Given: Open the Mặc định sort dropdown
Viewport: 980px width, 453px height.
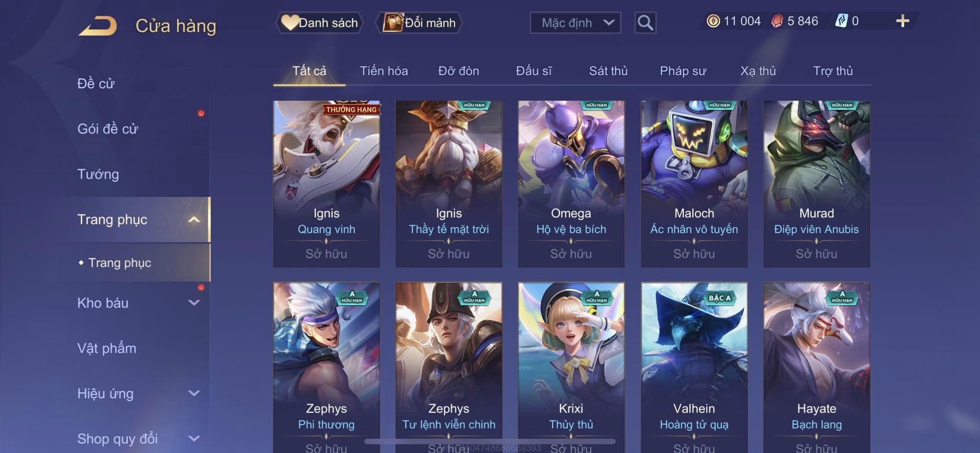Looking at the screenshot, I should pyautogui.click(x=575, y=23).
